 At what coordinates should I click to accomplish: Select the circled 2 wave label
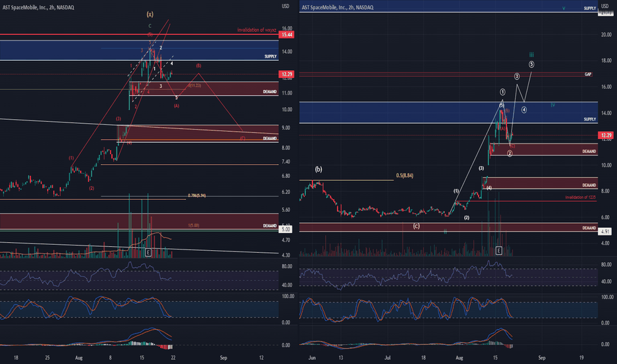[510, 154]
